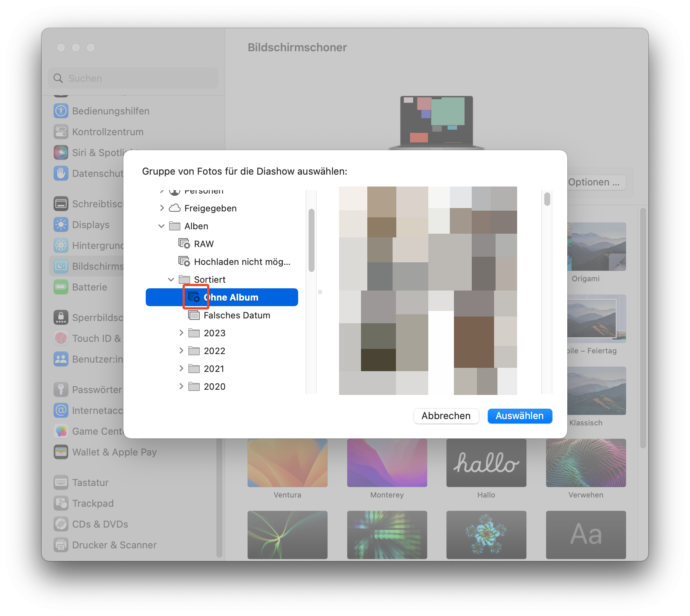Click the Abbrechen button
This screenshot has height=616, width=690.
point(446,416)
